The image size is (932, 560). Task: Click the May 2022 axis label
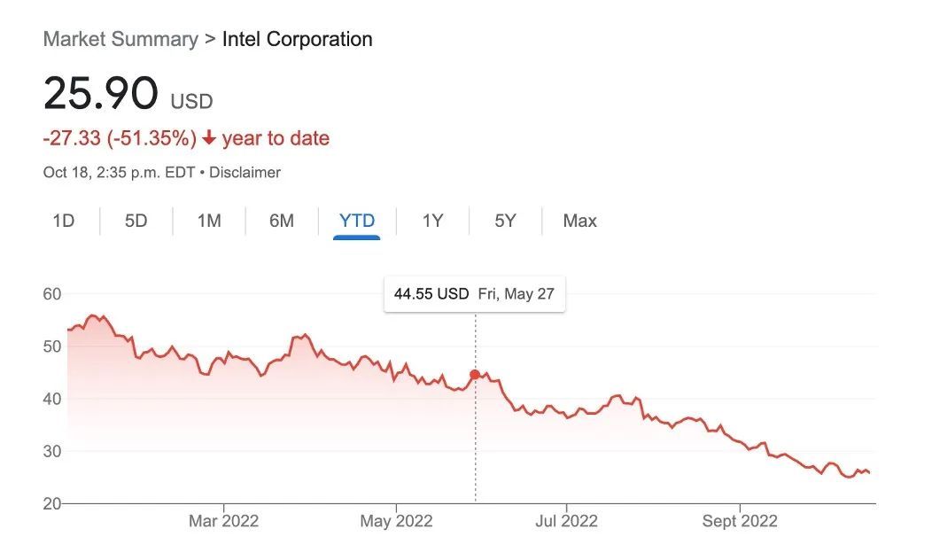coord(397,521)
